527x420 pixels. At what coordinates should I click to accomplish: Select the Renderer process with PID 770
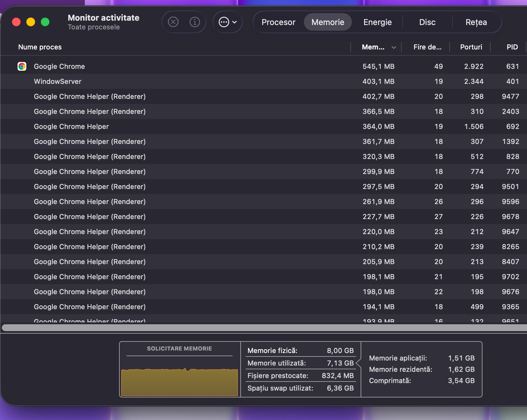click(x=263, y=172)
